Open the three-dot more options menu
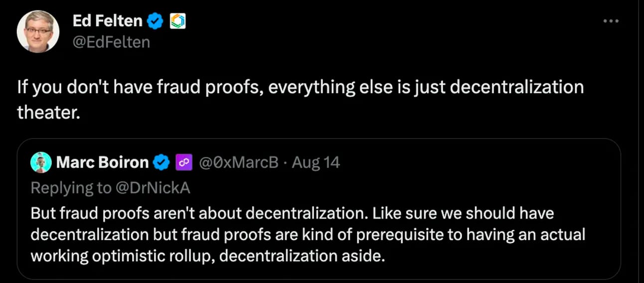 coord(611,21)
